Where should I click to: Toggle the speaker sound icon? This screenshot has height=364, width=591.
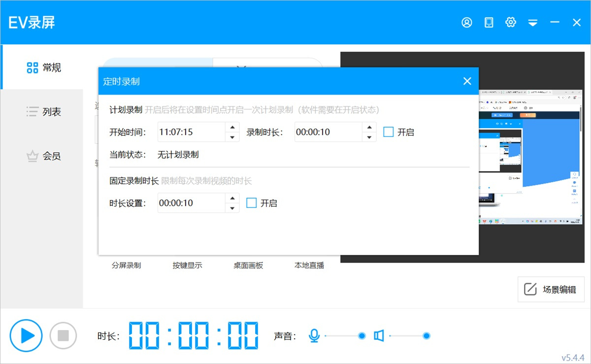(x=378, y=336)
